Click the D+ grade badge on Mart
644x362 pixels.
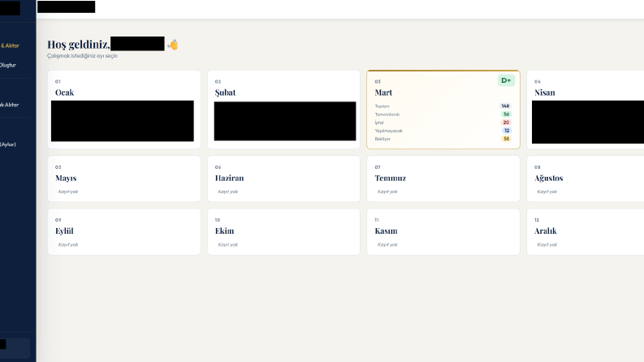pyautogui.click(x=506, y=80)
